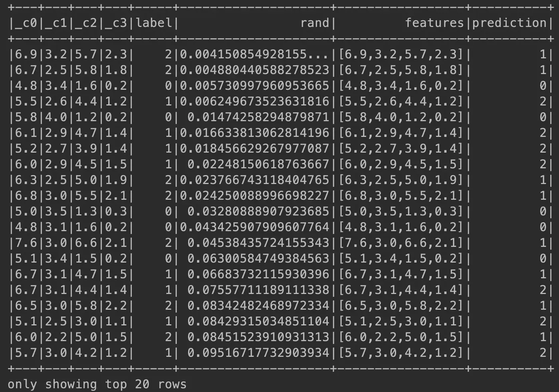Image resolution: width=559 pixels, height=392 pixels.
Task: Click the rand column header
Action: 315,23
